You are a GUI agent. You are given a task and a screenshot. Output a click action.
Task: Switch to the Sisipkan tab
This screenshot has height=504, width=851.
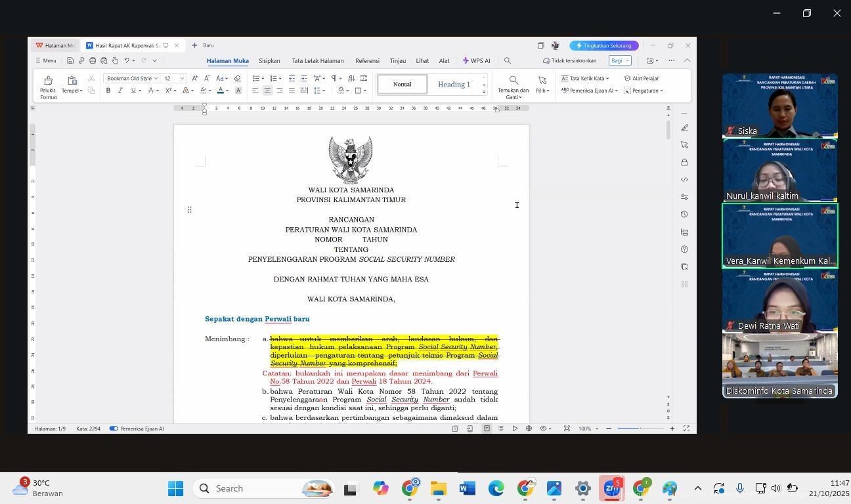point(269,60)
